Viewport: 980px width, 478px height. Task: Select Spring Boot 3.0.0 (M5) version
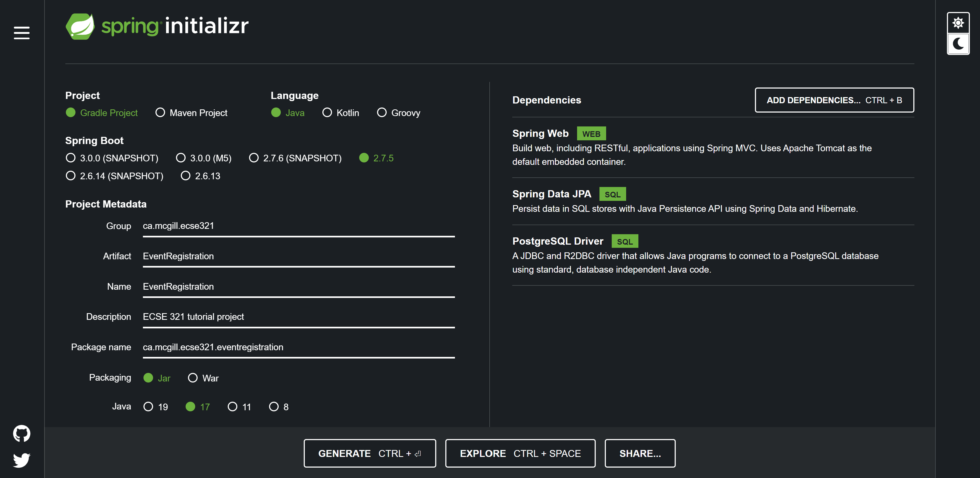click(x=181, y=158)
